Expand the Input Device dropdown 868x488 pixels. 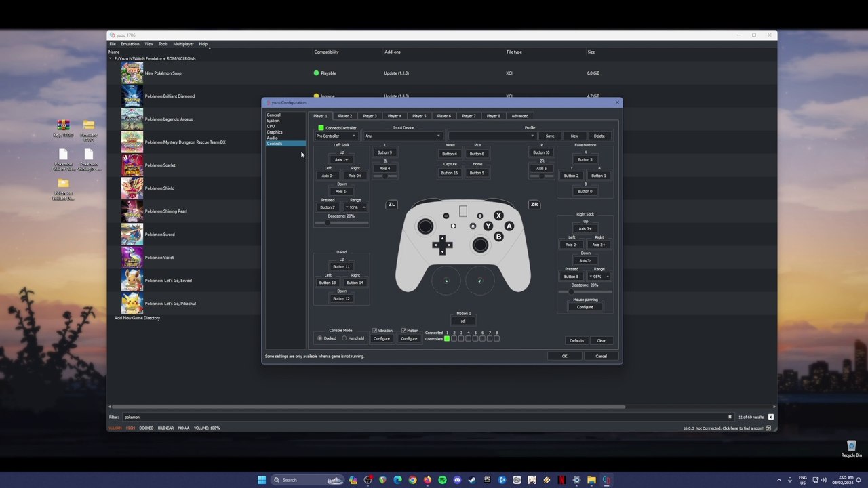[403, 136]
